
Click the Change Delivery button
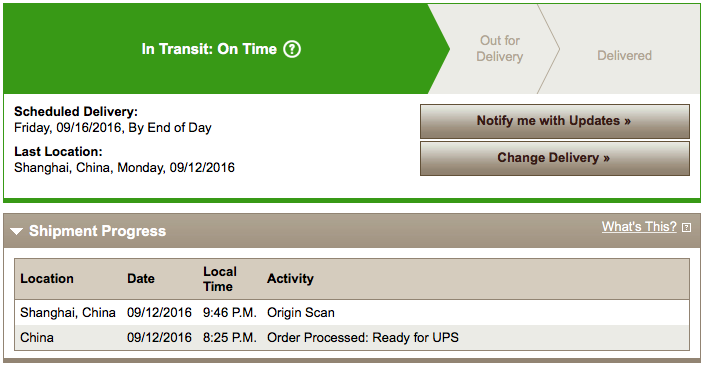554,158
